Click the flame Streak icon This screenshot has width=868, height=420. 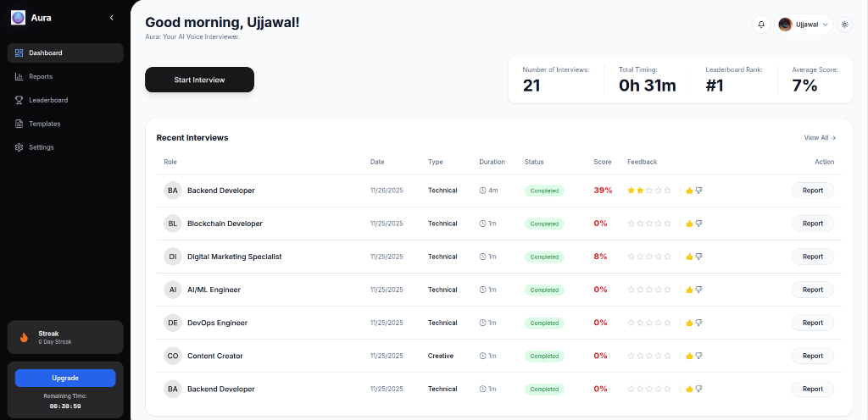click(x=24, y=337)
